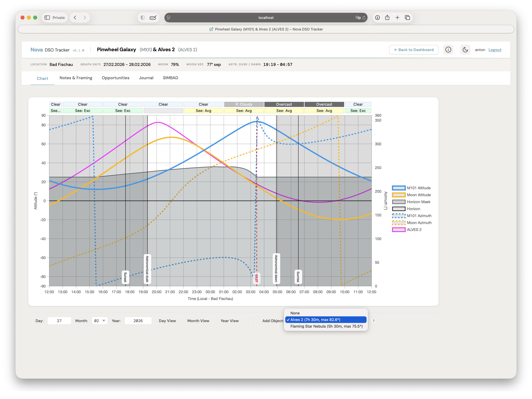Click the ALVES 2 magenta swatch

tap(398, 230)
